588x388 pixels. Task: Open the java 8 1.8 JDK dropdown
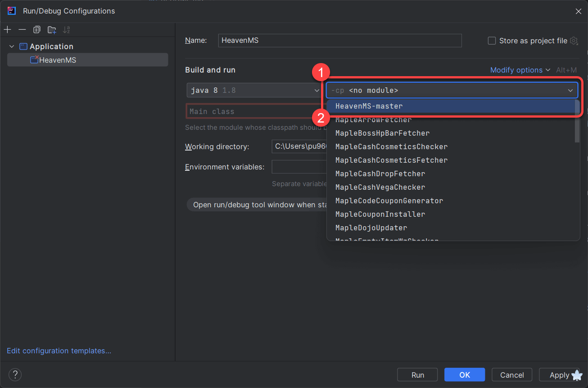pos(253,90)
